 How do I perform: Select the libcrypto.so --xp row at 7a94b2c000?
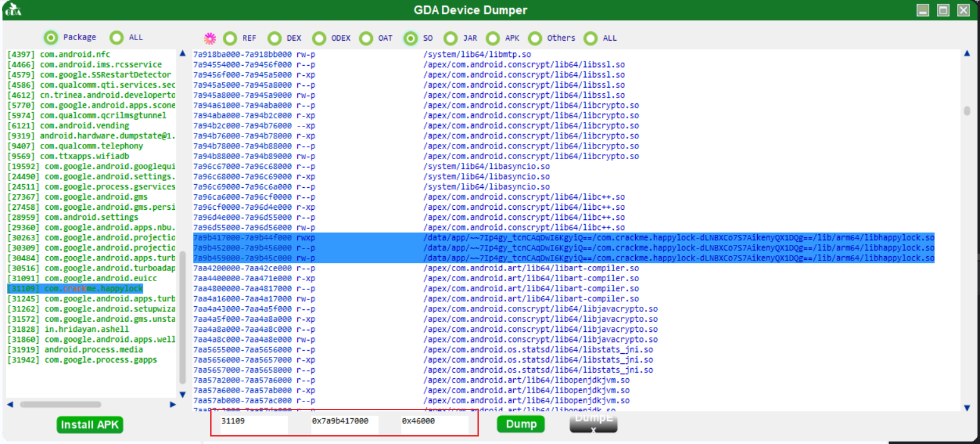coord(416,125)
